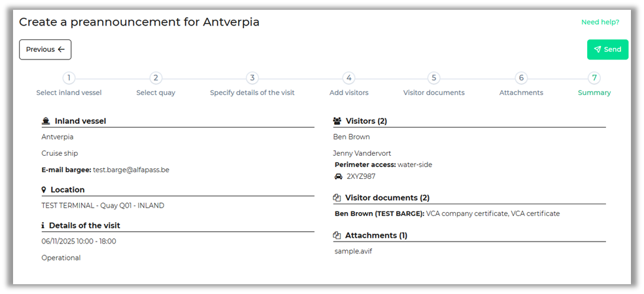Image resolution: width=644 pixels, height=294 pixels.
Task: Click the Attachments section copy icon
Action: click(337, 235)
